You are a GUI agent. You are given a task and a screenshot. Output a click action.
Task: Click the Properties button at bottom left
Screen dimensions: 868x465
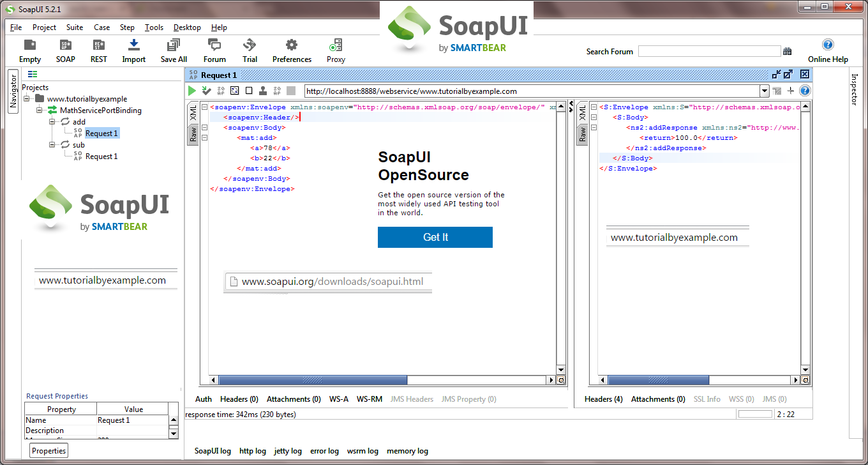[49, 451]
